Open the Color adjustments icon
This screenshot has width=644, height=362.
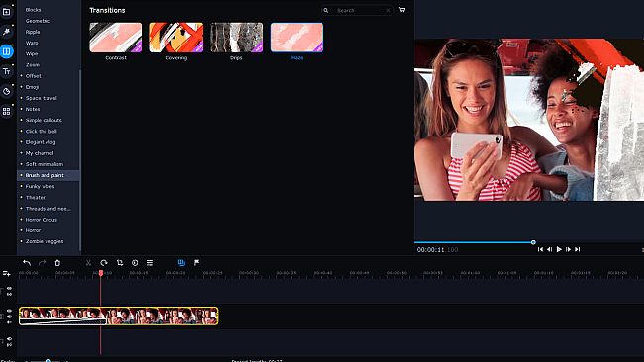(x=135, y=263)
